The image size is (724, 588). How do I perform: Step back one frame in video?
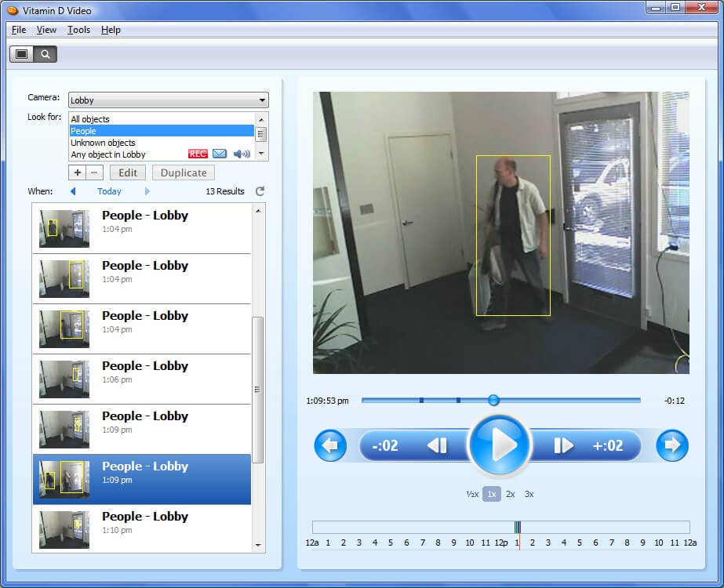(437, 446)
